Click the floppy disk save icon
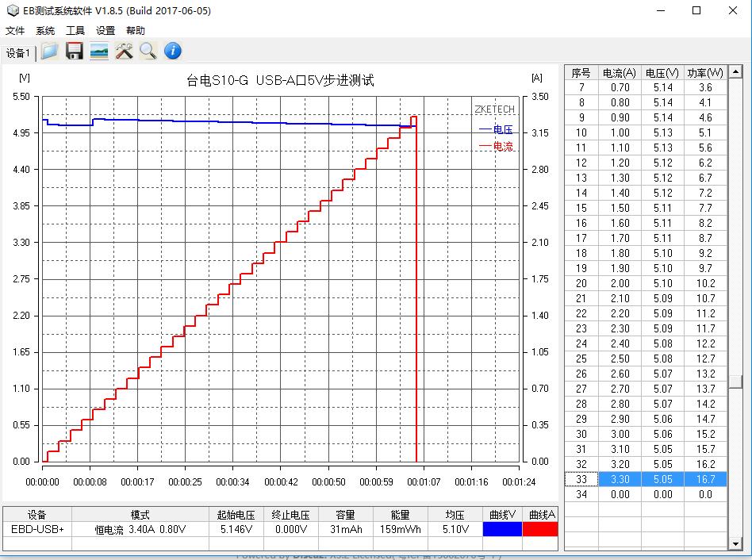752x560 pixels. (x=75, y=52)
